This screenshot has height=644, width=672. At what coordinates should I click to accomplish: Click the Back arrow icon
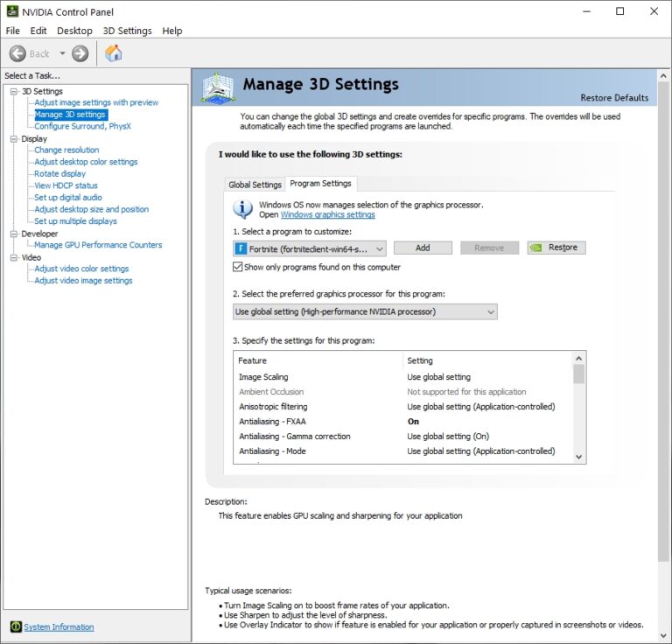pos(17,53)
